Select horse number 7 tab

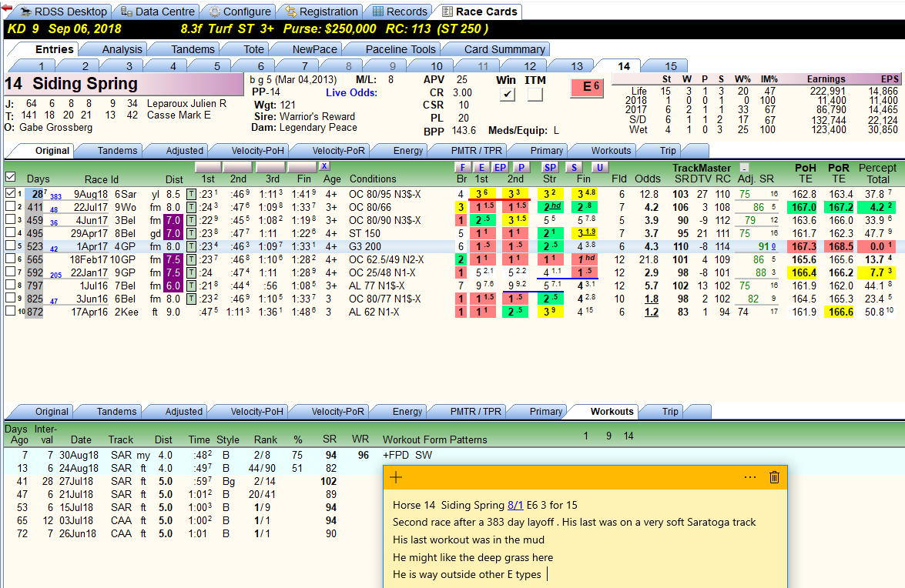point(305,66)
